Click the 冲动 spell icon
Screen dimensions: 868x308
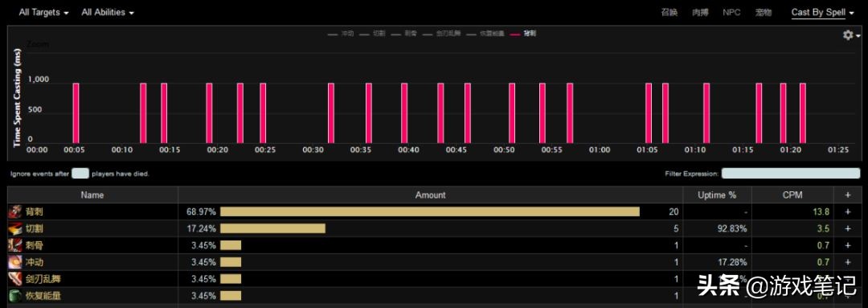coord(15,262)
